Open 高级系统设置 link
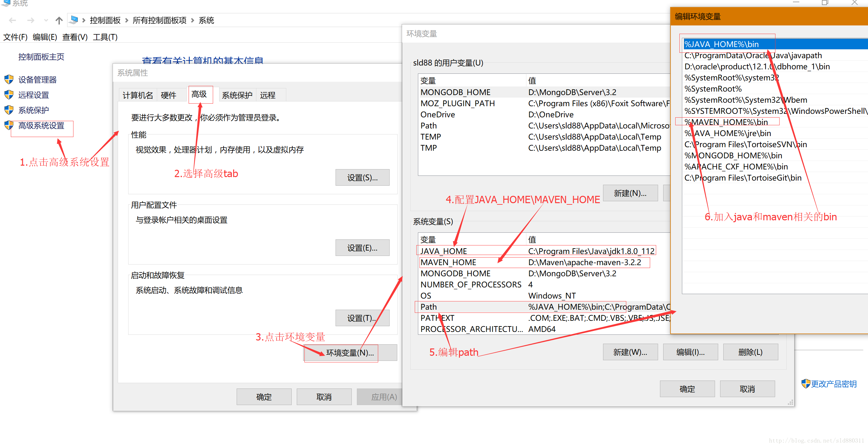 [41, 126]
